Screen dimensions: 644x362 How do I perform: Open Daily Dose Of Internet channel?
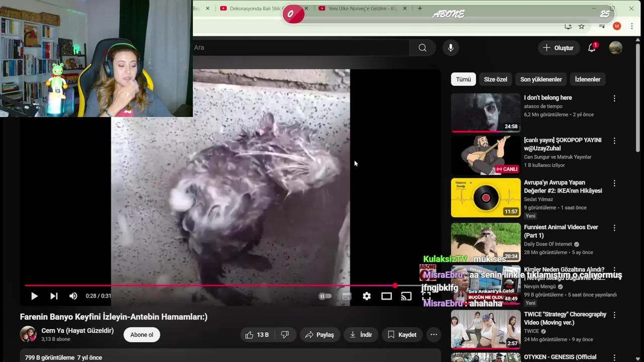(548, 244)
